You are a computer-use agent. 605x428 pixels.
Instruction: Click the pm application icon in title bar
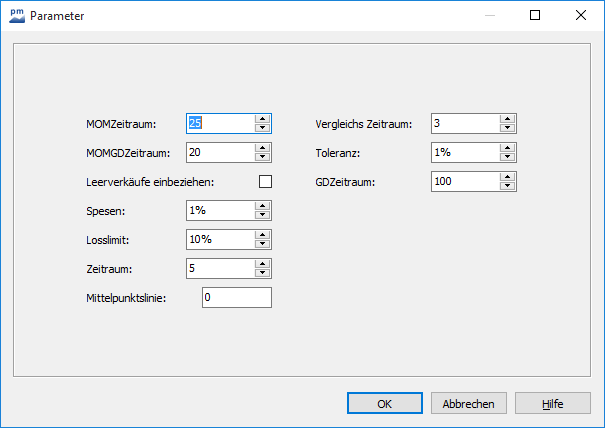(x=16, y=15)
